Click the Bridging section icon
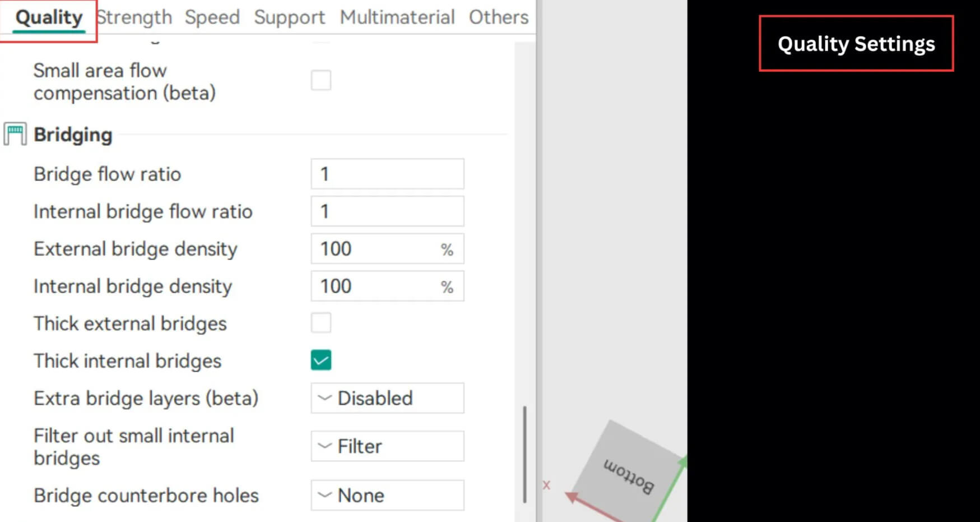 pos(15,135)
